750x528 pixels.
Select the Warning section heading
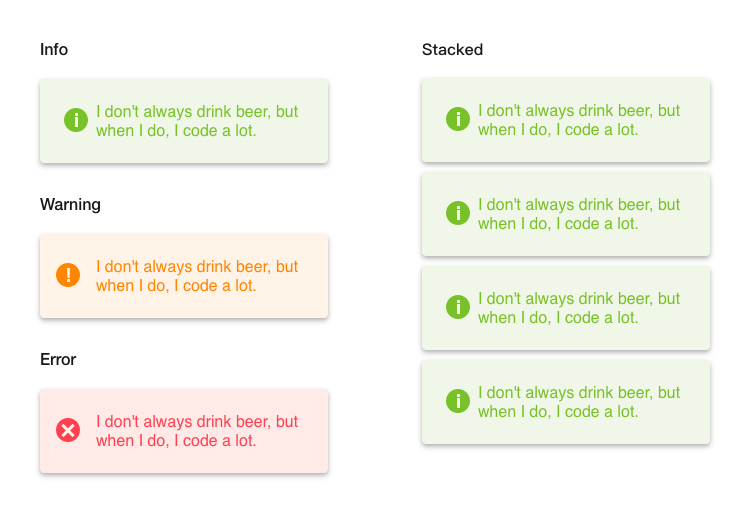click(x=70, y=205)
